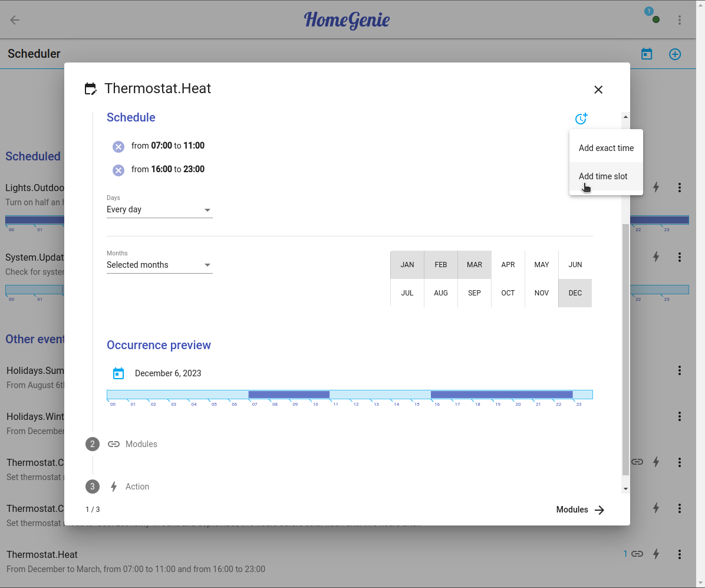
Task: Open the second Thermostat.C row kebab menu
Action: [680, 508]
